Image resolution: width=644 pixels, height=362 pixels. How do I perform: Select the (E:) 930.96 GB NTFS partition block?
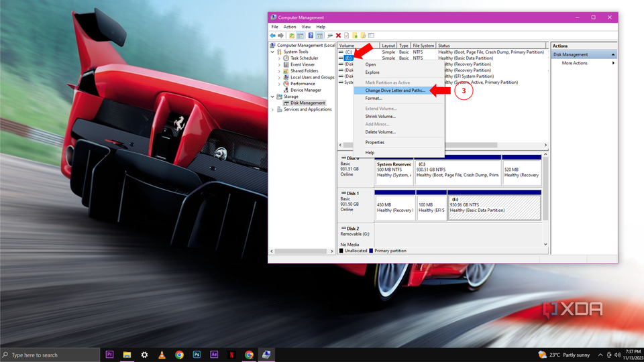point(494,205)
